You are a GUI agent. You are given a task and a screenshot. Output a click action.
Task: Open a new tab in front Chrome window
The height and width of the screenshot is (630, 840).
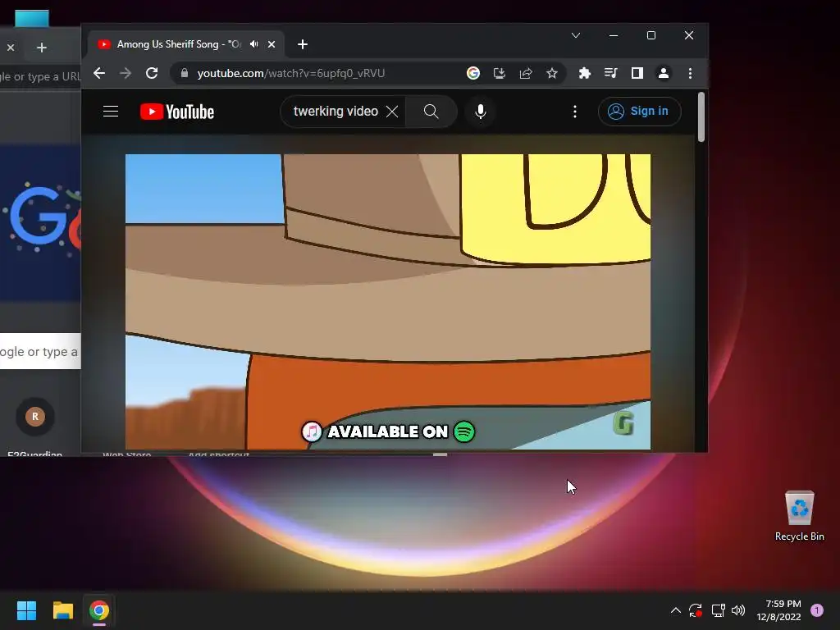tap(303, 44)
